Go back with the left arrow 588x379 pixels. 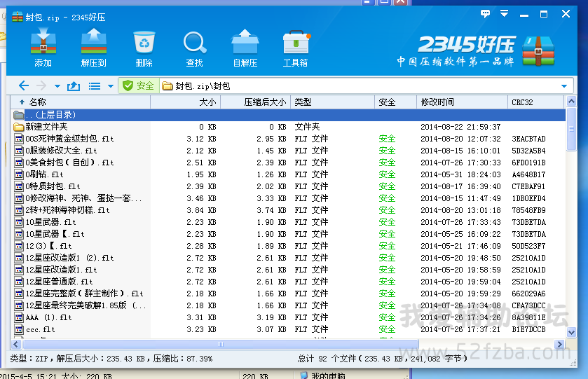click(x=24, y=86)
